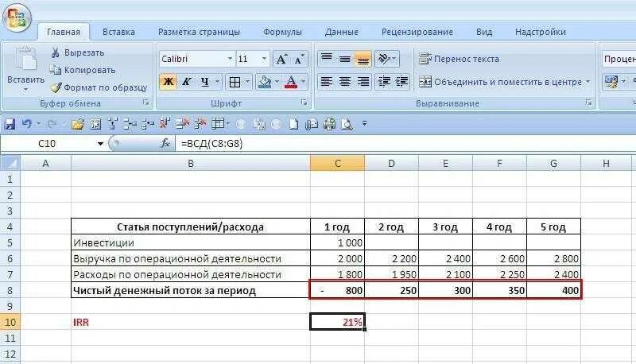Expand the underline style arrow
This screenshot has height=364, width=636.
[x=217, y=83]
